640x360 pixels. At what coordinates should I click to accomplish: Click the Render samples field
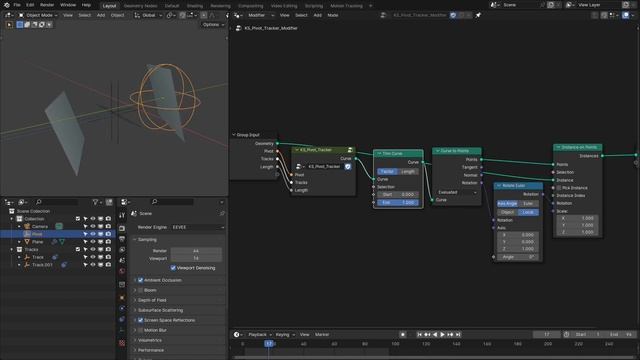click(196, 251)
